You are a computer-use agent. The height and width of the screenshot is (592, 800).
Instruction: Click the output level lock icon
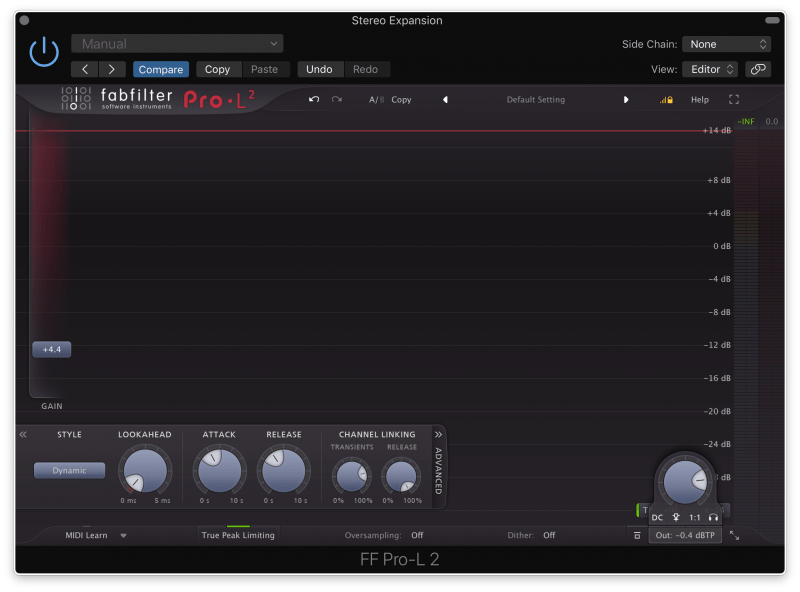pos(666,100)
